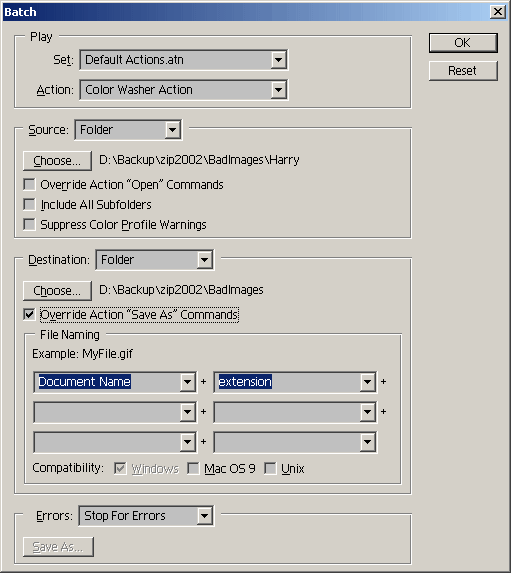Open the empty second-row left naming field dropdown

[x=115, y=412]
